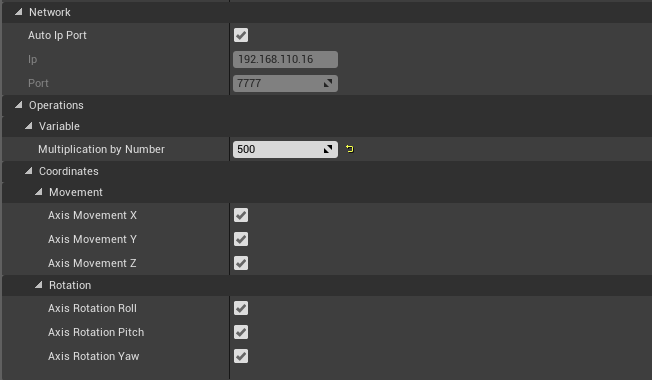652x380 pixels.
Task: Click the Axis Movement Z label
Action: (92, 263)
